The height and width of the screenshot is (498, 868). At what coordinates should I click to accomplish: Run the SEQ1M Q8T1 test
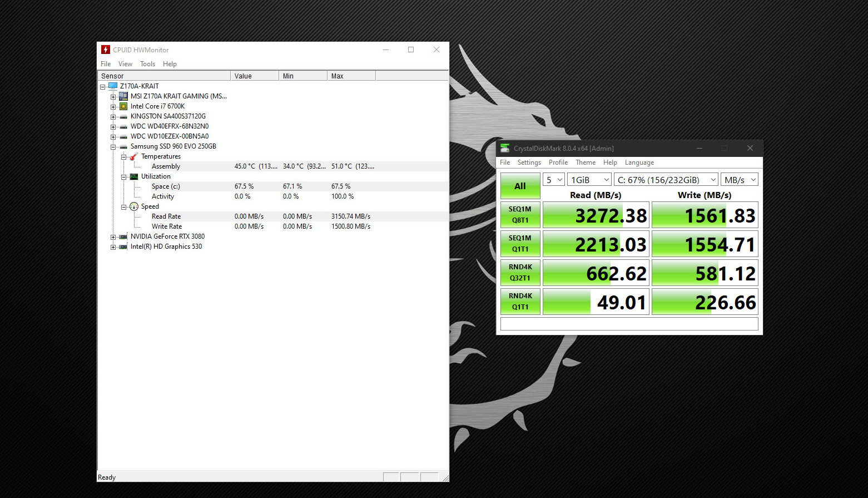(x=520, y=215)
